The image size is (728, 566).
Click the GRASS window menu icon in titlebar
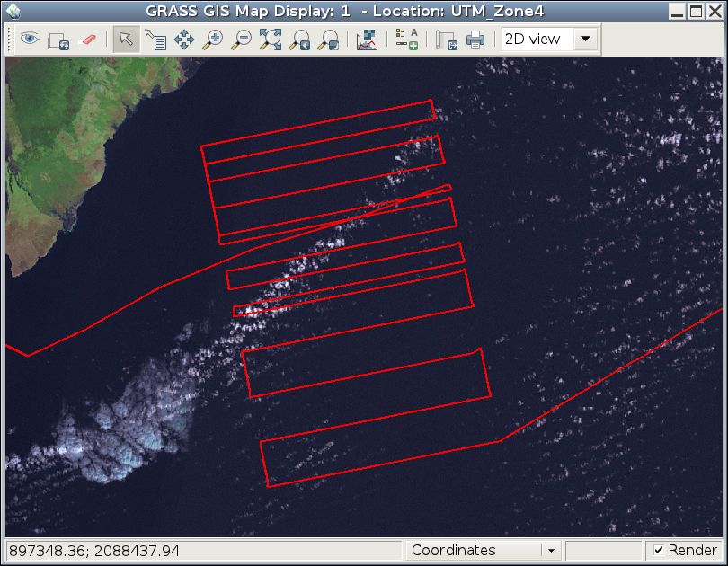(13, 11)
